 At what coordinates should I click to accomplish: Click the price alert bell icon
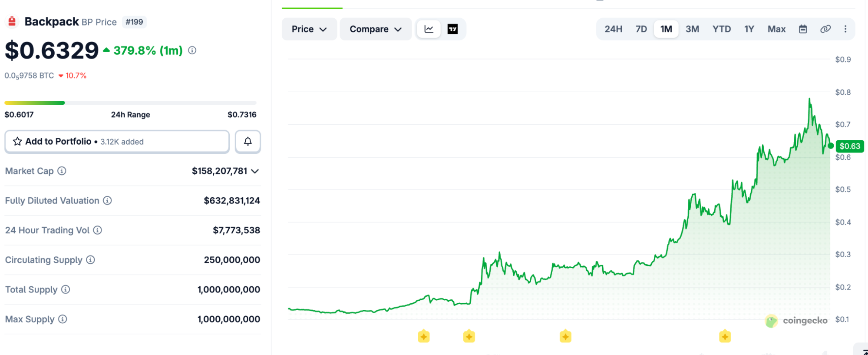pos(248,142)
